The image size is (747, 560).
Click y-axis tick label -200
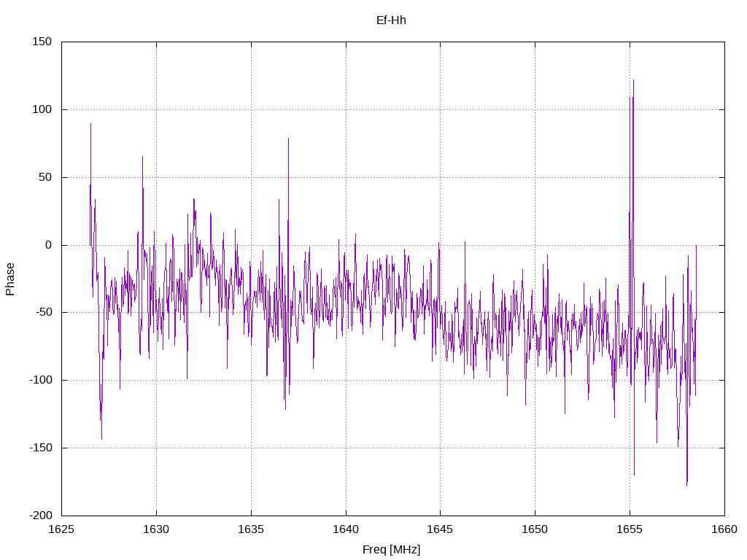click(x=41, y=516)
